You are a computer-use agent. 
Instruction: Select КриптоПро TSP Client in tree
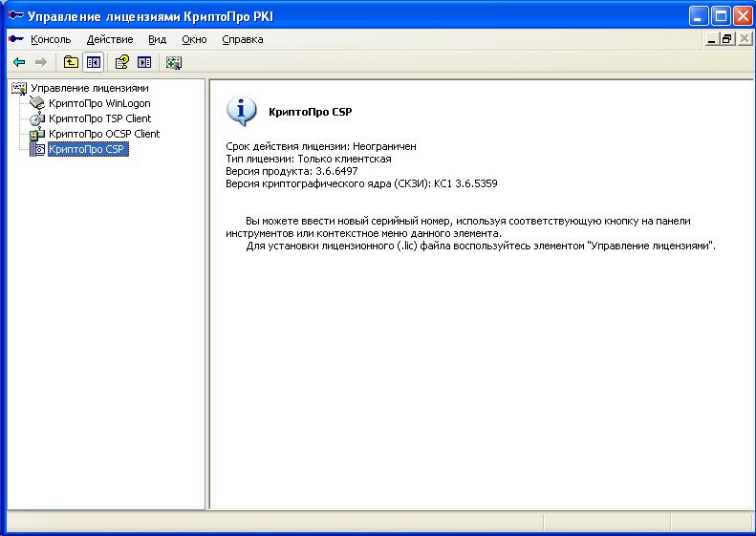(99, 118)
